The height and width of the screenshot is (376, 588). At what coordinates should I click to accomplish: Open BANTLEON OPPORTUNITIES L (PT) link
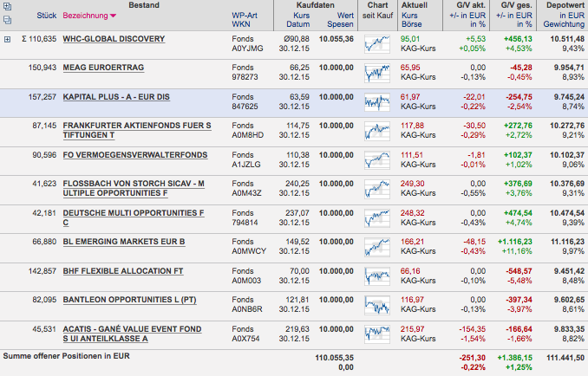click(x=130, y=300)
